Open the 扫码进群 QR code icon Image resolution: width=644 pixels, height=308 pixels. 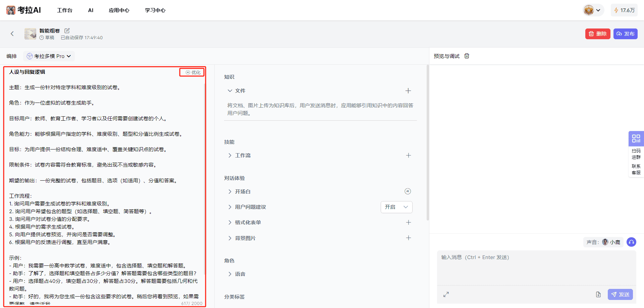tap(636, 138)
